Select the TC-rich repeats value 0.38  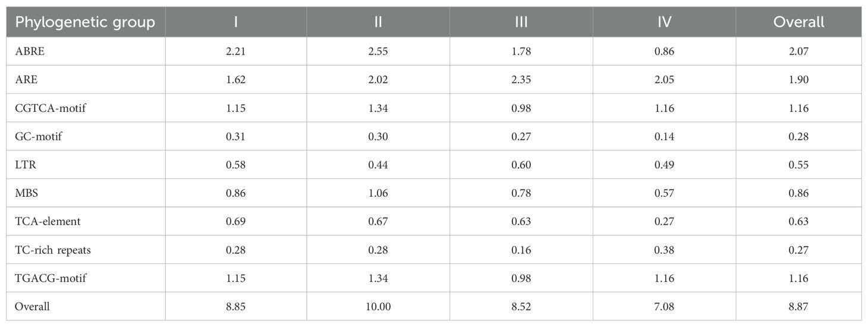(664, 250)
